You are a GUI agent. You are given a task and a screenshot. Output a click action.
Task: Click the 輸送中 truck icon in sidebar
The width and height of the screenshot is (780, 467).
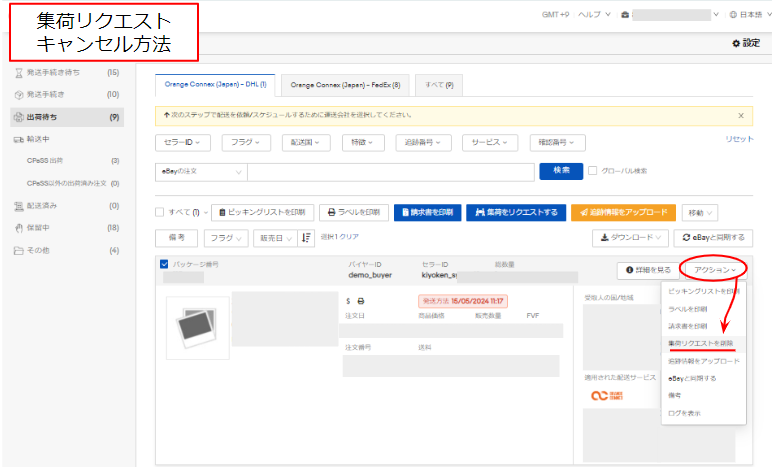click(18, 139)
